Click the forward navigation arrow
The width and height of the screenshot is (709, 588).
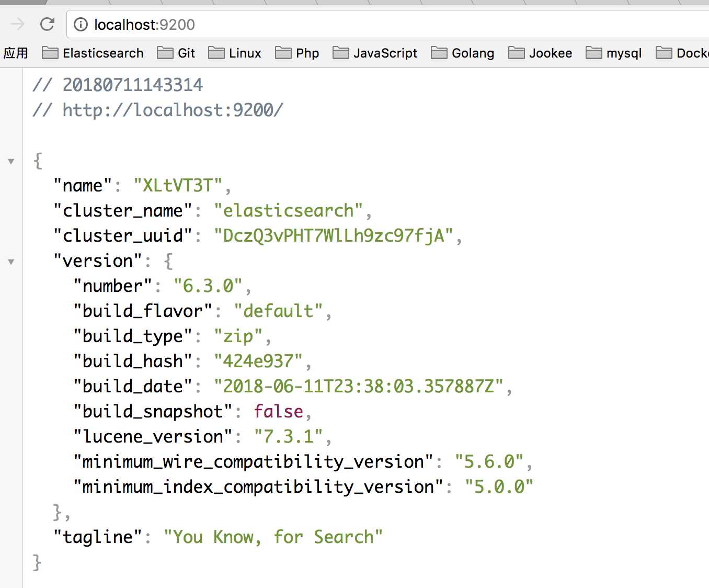(x=18, y=24)
